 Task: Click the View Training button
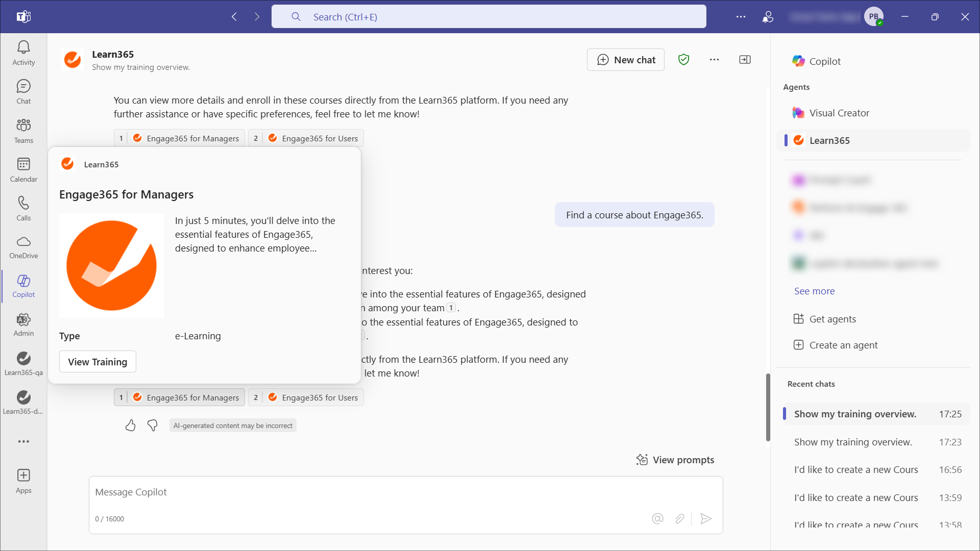coord(97,362)
